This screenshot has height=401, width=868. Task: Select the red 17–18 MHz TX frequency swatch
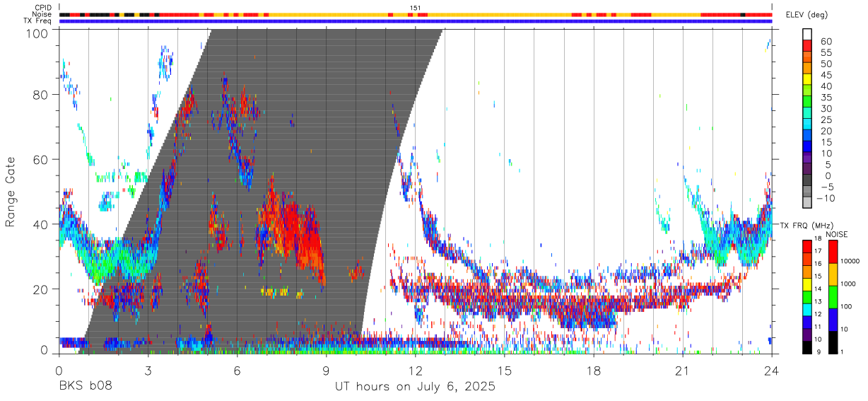click(x=807, y=247)
